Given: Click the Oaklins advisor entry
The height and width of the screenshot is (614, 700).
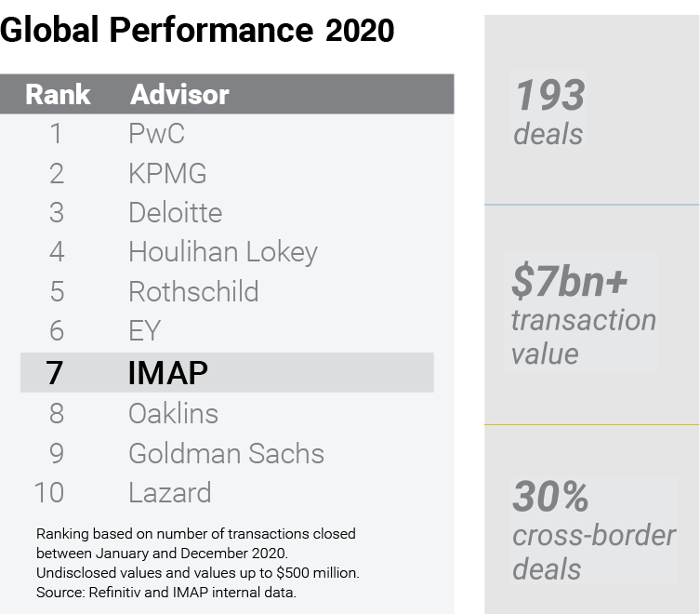Looking at the screenshot, I should (173, 413).
